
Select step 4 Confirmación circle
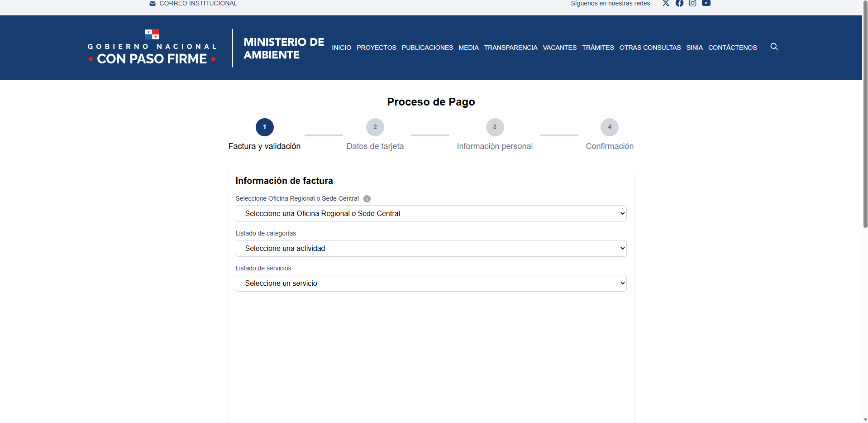pos(609,127)
